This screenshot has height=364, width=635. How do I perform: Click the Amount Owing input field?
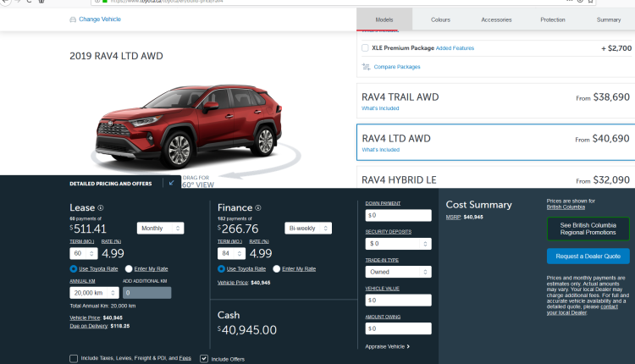(x=399, y=328)
